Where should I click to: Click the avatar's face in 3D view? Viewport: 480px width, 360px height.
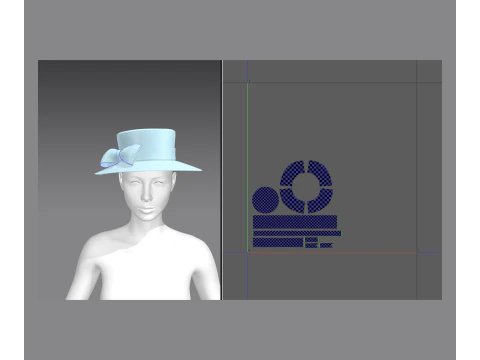147,195
